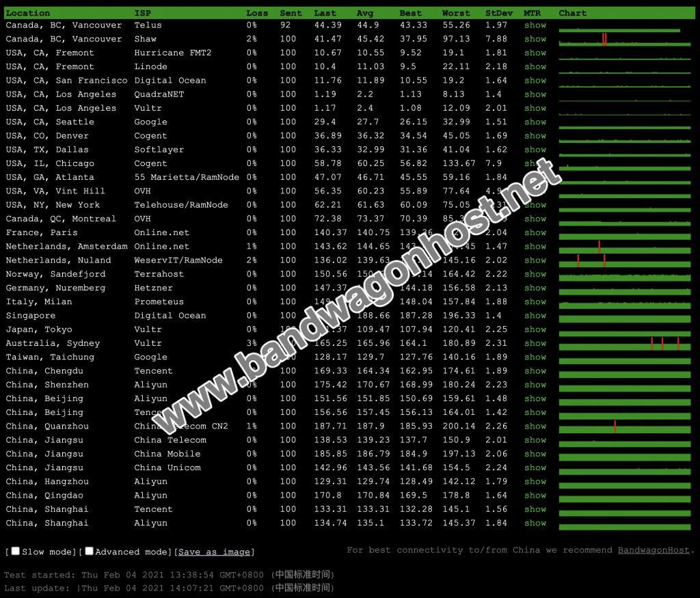Viewport: 700px width, 598px height.
Task: Click the "Last update" timestamp line
Action: 170,588
